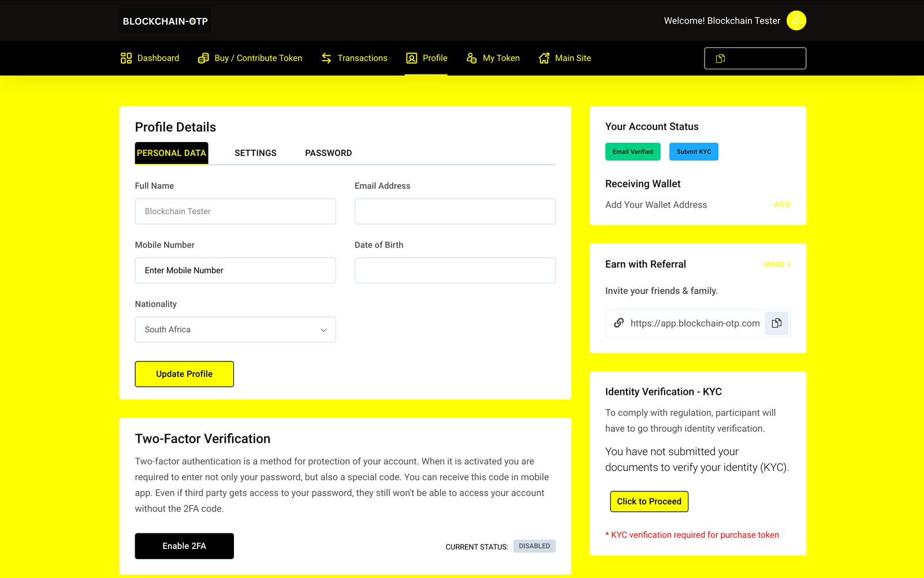Click the Main Site house icon
Image resolution: width=924 pixels, height=578 pixels.
(x=544, y=58)
